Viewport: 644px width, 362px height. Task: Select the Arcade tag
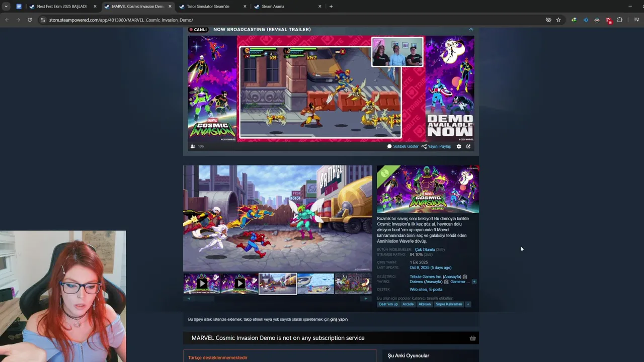point(408,304)
